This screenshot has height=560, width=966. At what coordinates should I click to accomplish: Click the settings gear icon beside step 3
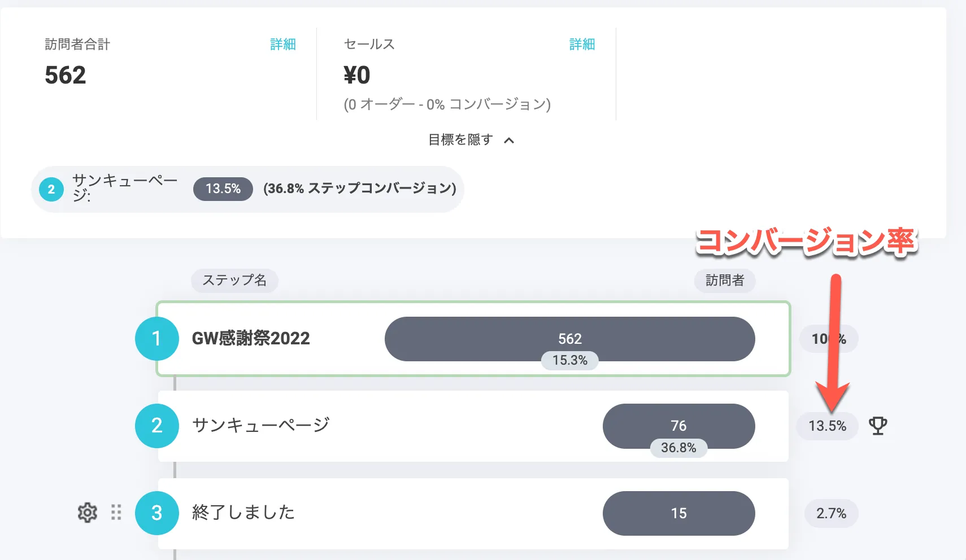click(88, 513)
